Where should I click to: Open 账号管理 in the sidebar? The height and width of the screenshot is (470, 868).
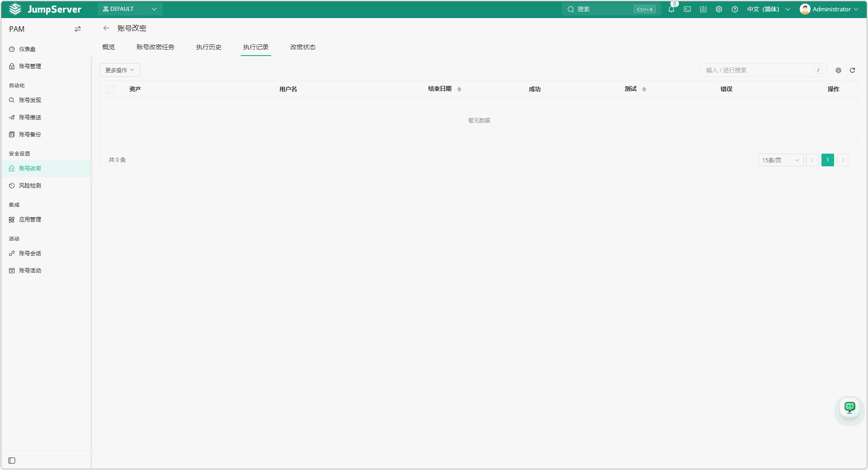point(46,66)
